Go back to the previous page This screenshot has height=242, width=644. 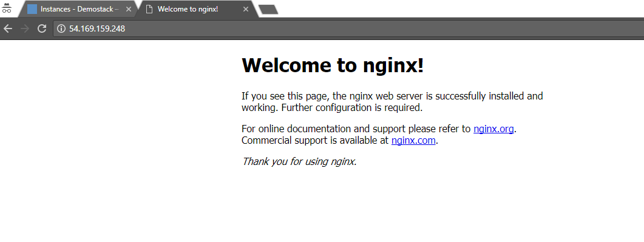pos(8,29)
